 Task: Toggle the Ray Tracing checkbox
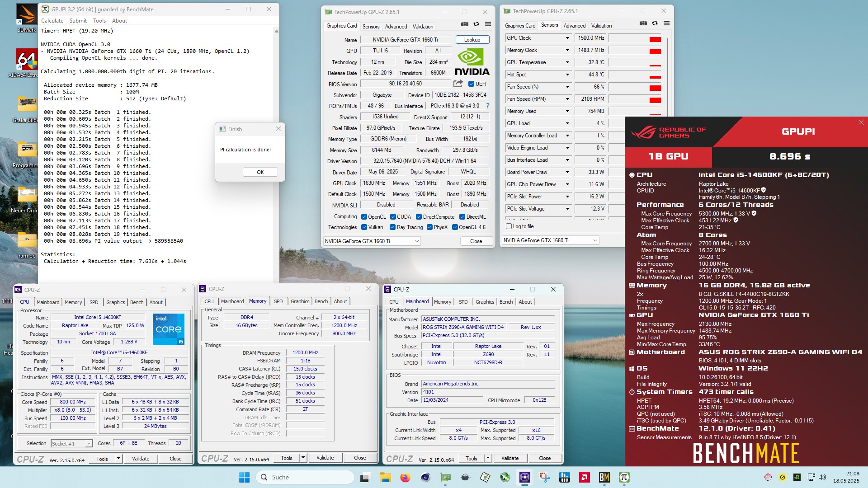click(x=392, y=227)
